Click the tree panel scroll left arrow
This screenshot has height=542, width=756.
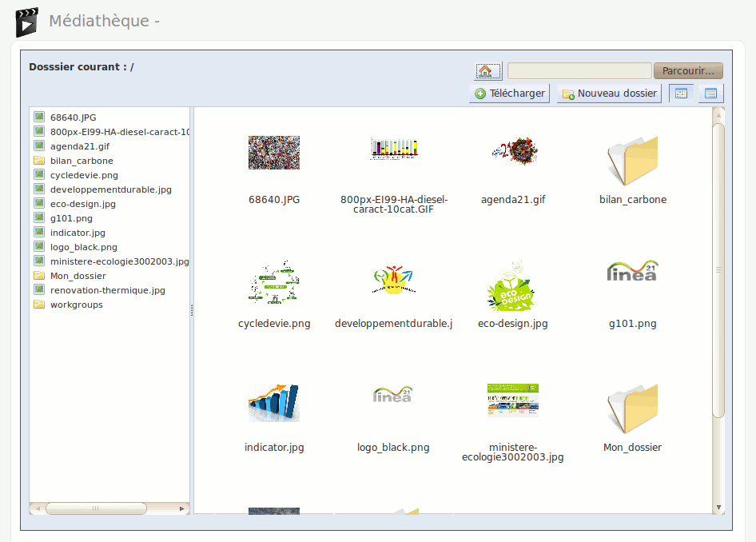pyautogui.click(x=38, y=508)
